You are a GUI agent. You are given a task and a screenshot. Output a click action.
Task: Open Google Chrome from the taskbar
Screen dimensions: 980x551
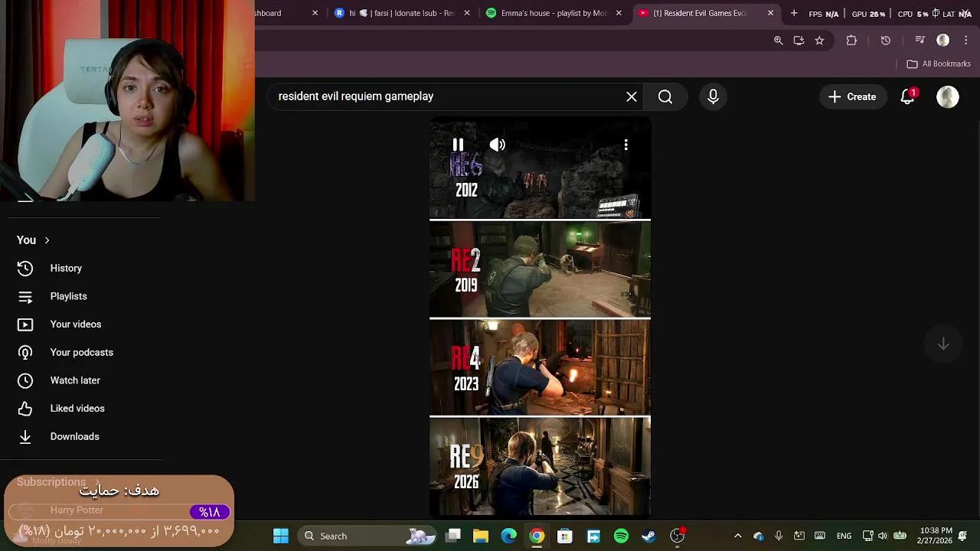coord(537,536)
